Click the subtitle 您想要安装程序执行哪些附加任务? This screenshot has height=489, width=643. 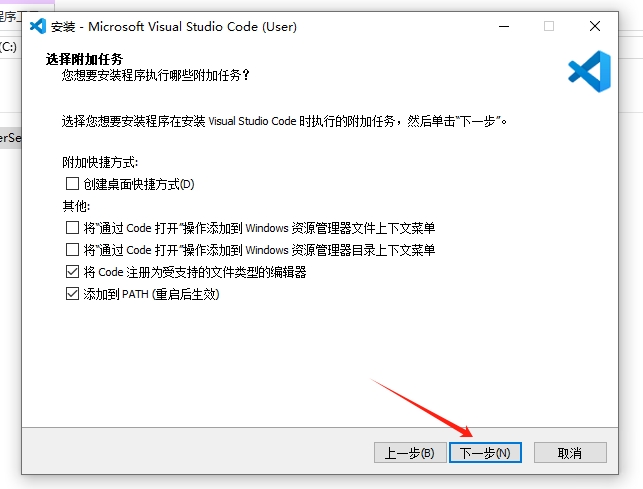pos(156,75)
